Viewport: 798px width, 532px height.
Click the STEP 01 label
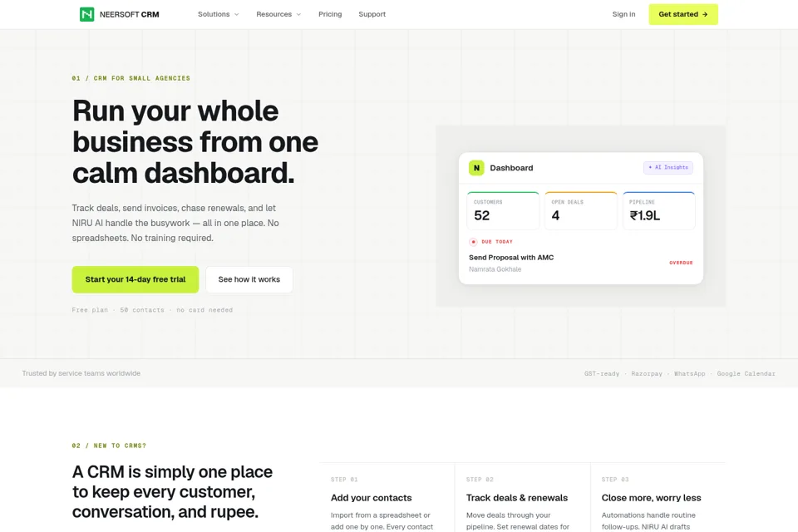pyautogui.click(x=344, y=480)
